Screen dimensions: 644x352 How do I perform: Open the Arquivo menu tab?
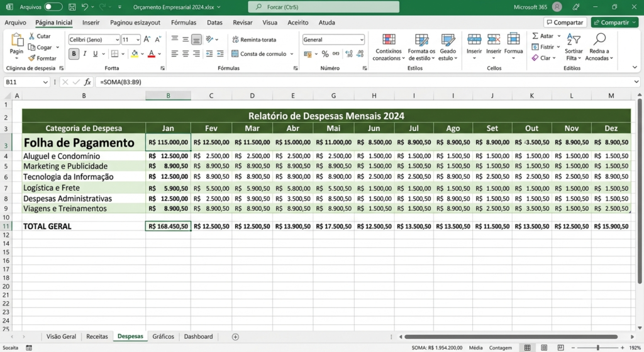coord(15,23)
